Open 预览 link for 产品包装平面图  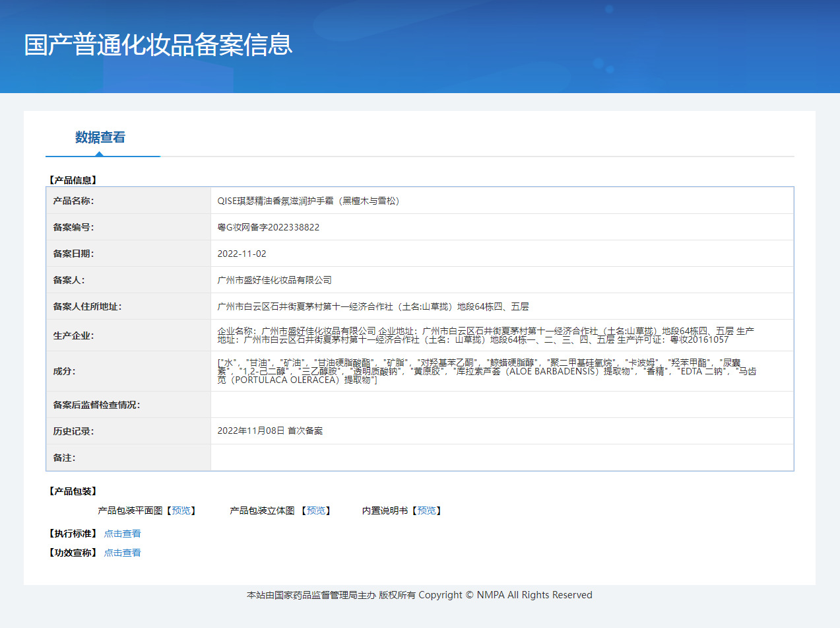coord(181,510)
